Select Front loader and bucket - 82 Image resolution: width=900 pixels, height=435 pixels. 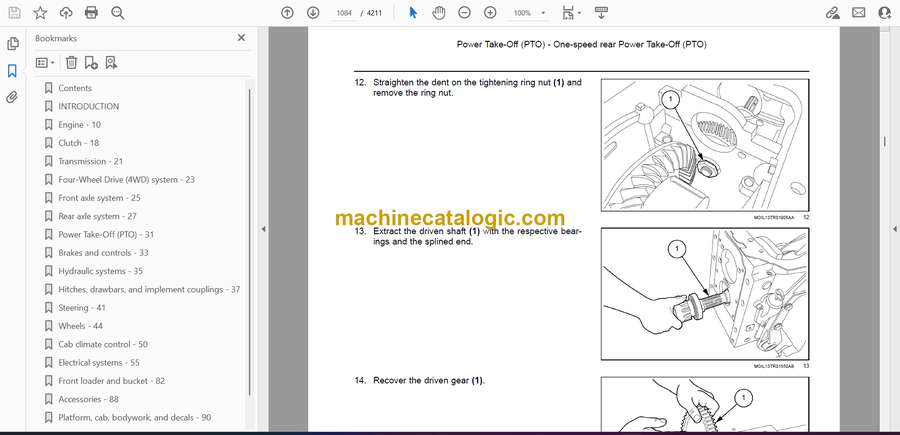click(111, 381)
